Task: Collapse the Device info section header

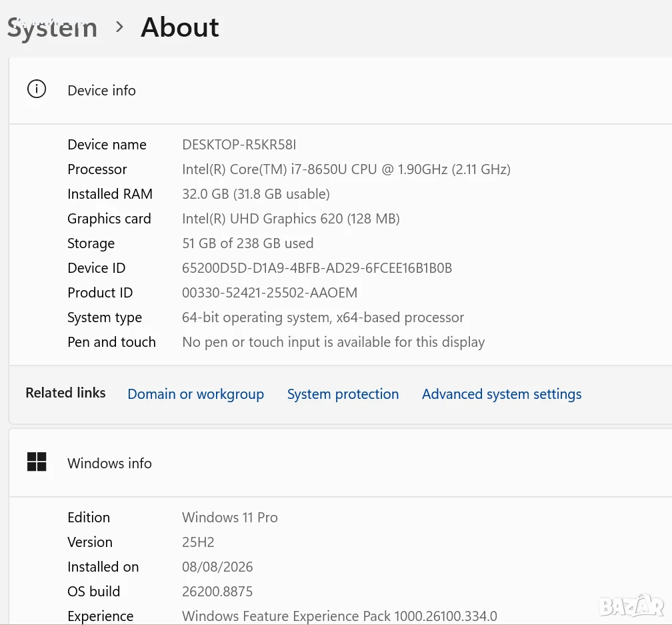Action: (x=340, y=91)
